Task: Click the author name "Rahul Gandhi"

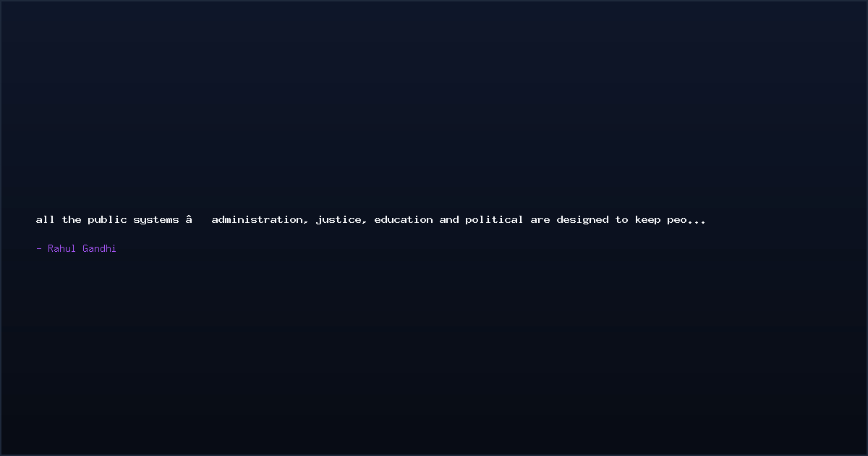Action: pos(82,248)
